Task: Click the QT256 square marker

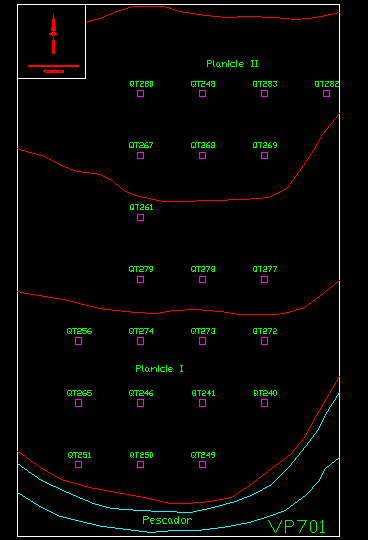Action: [x=78, y=341]
